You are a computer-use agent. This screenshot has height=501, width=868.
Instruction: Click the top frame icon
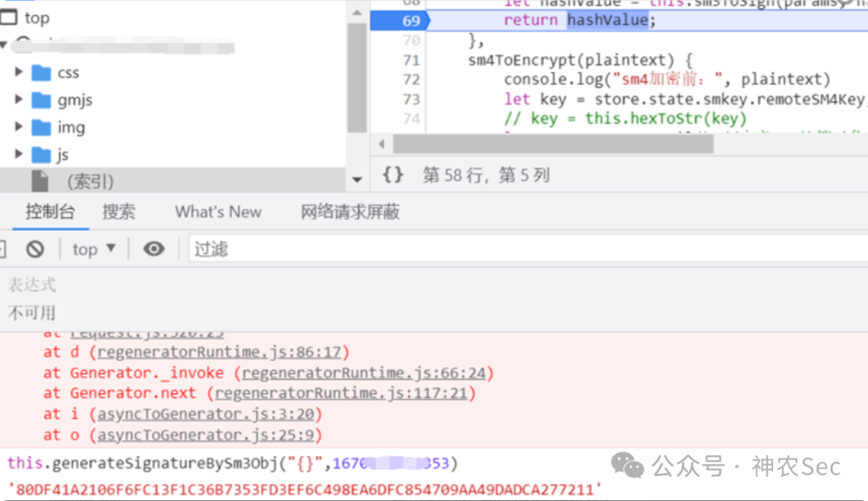(9, 17)
